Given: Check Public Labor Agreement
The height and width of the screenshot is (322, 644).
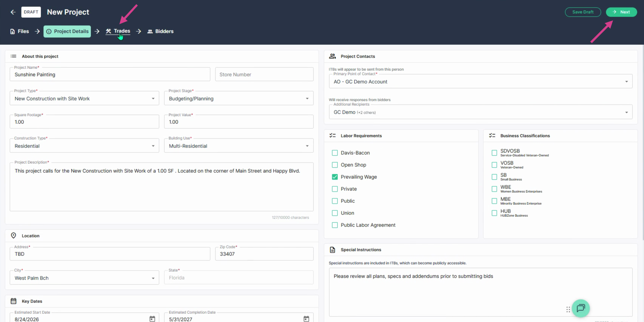Looking at the screenshot, I should (x=335, y=225).
